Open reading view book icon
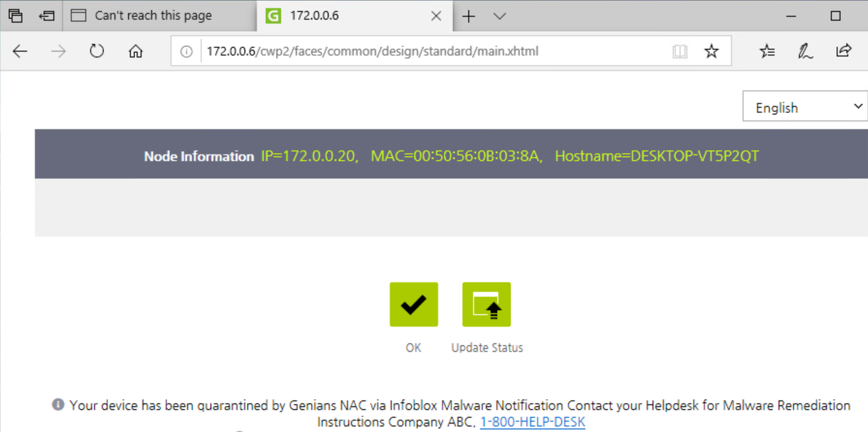The image size is (868, 432). click(x=680, y=52)
